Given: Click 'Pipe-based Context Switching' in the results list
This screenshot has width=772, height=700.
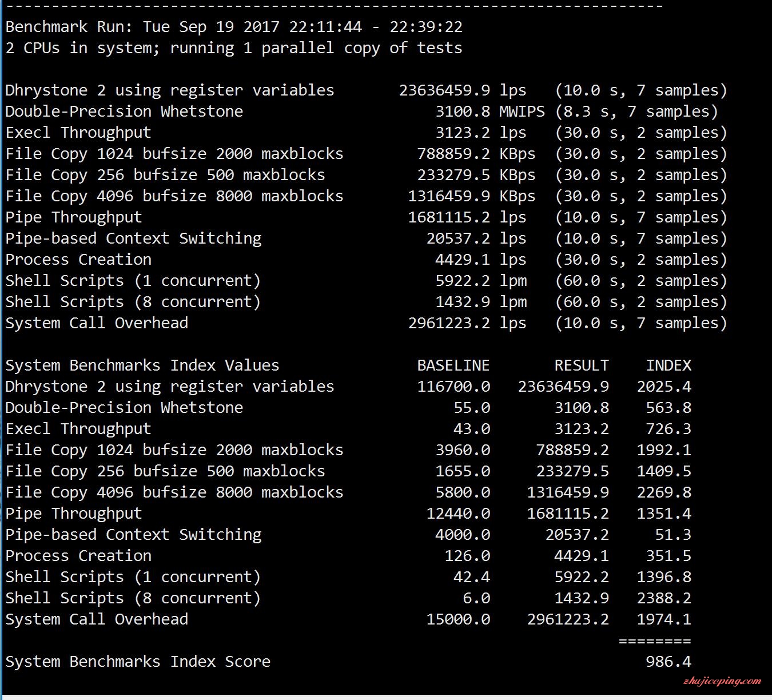Looking at the screenshot, I should tap(133, 238).
